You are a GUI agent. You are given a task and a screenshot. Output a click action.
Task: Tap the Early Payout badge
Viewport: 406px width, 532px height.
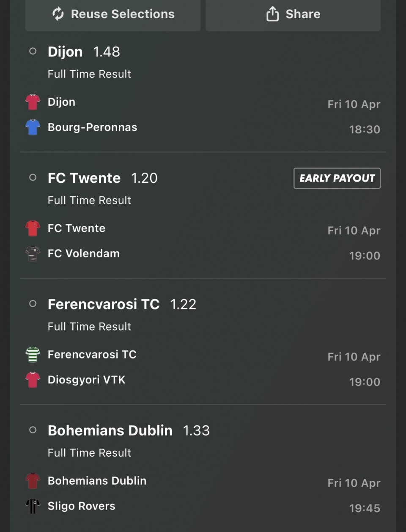(x=337, y=178)
